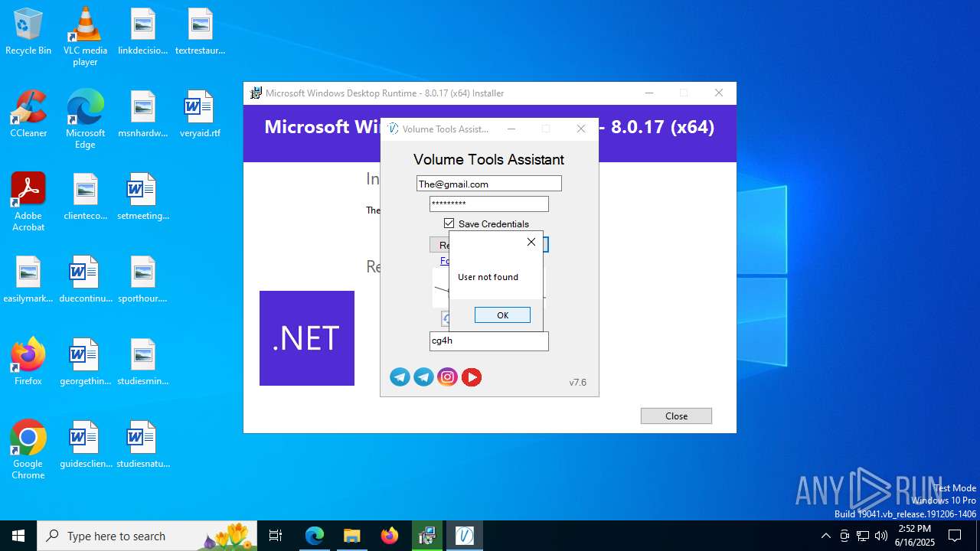Select the duecontinu... Word document

click(x=85, y=280)
